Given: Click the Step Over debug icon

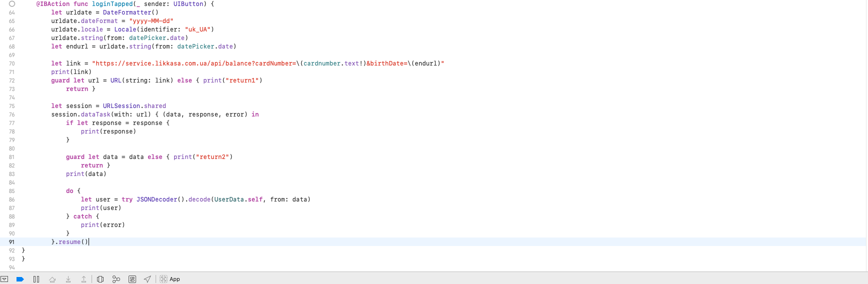Looking at the screenshot, I should [52, 279].
